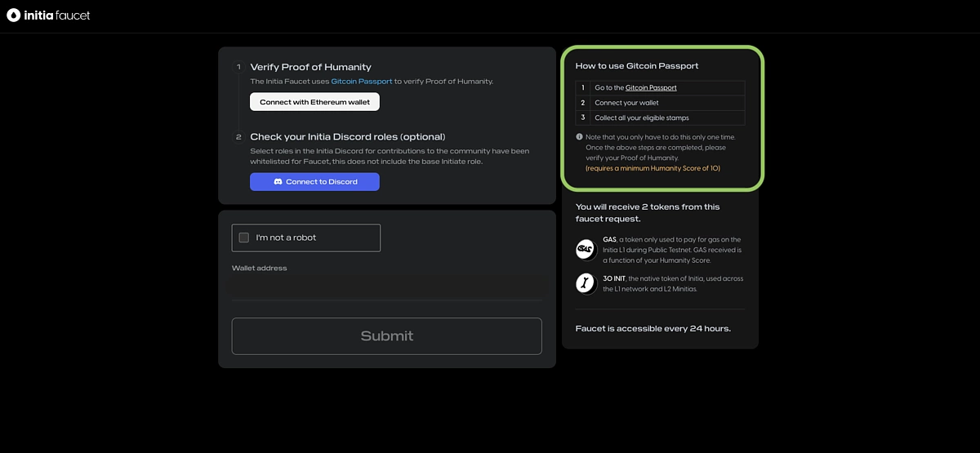Click the Collect all your eligible stamps row
This screenshot has height=453, width=980.
coord(660,118)
